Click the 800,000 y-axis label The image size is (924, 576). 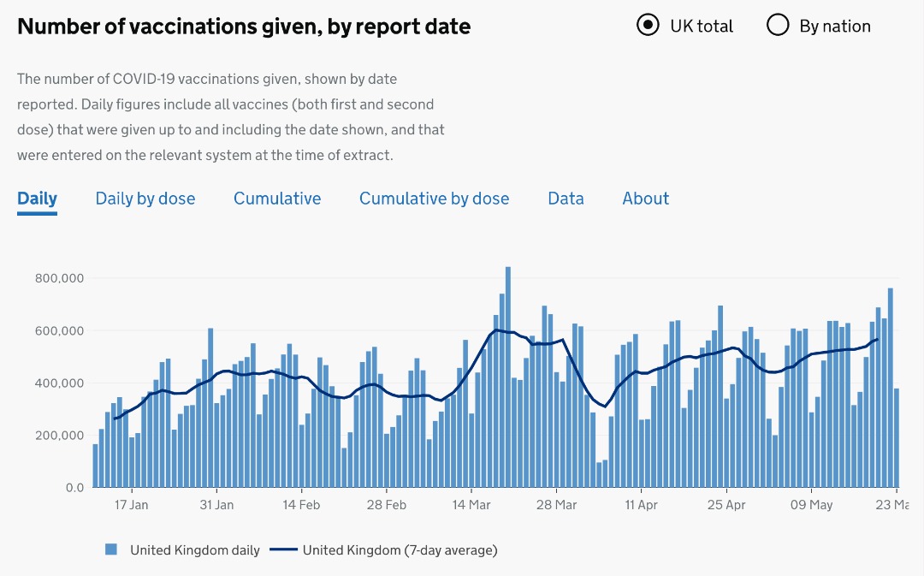[x=59, y=278]
